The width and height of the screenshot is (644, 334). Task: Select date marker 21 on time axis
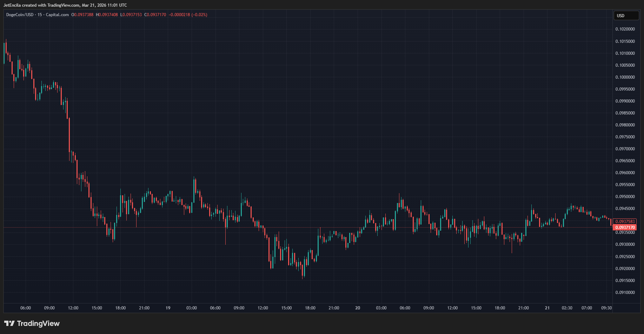pos(547,308)
